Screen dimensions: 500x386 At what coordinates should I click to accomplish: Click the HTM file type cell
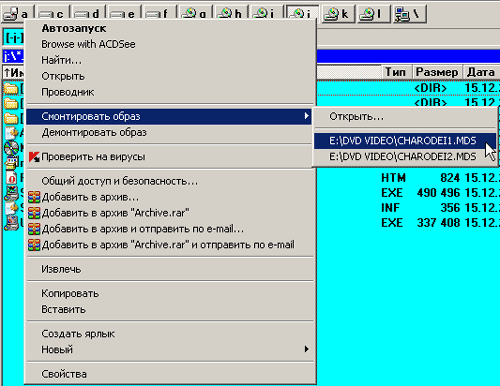pyautogui.click(x=394, y=178)
